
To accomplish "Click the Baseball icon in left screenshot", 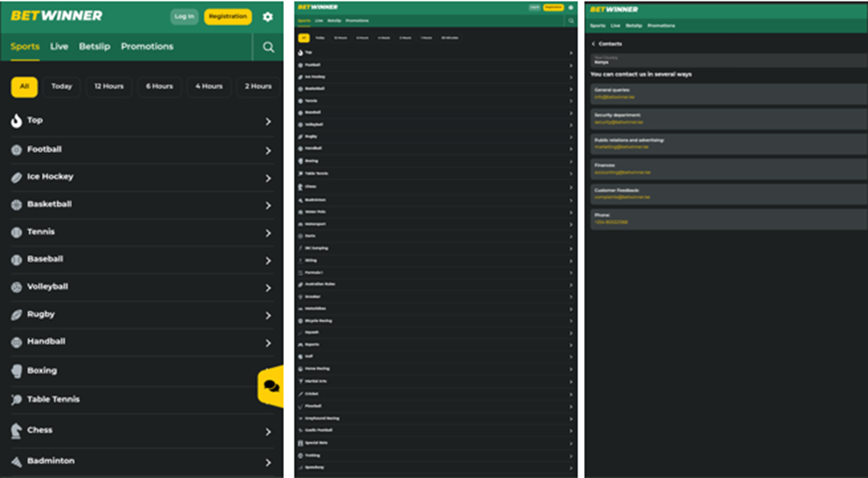I will click(x=17, y=259).
